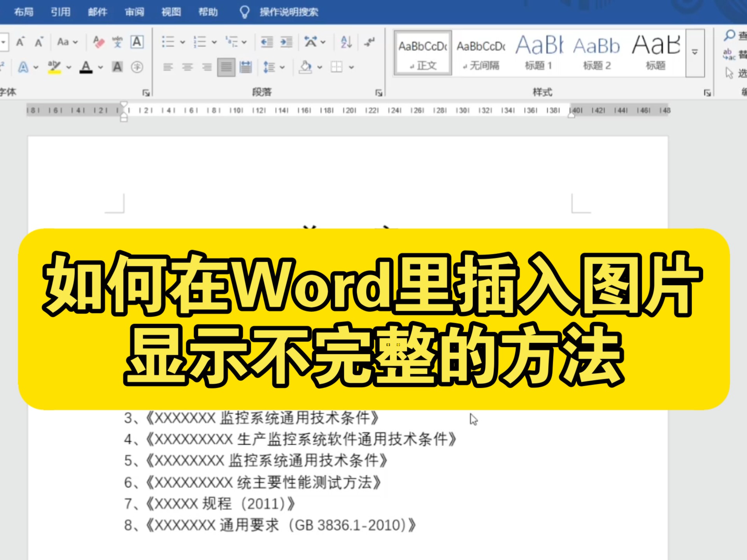Toggle Center paragraph alignment

(188, 67)
